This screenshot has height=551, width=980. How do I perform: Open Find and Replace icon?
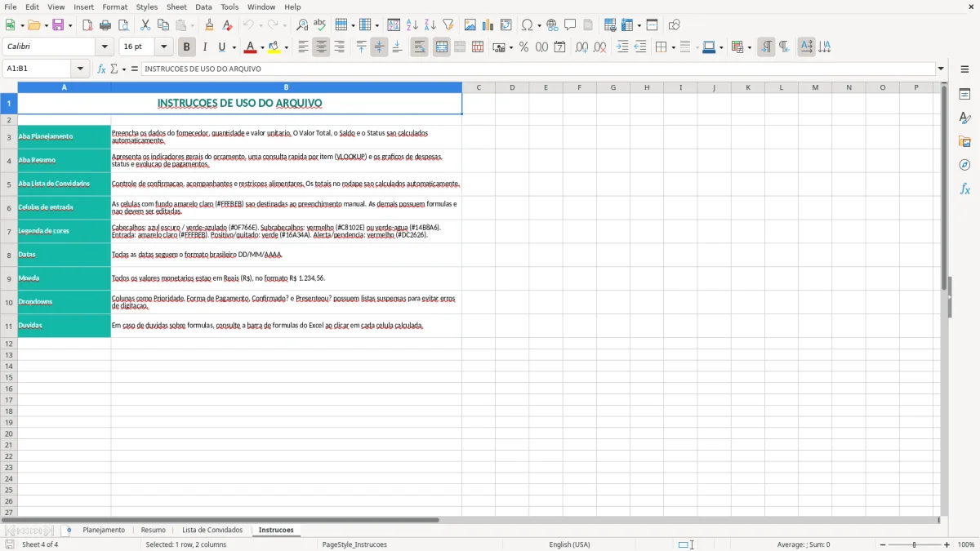[302, 25]
